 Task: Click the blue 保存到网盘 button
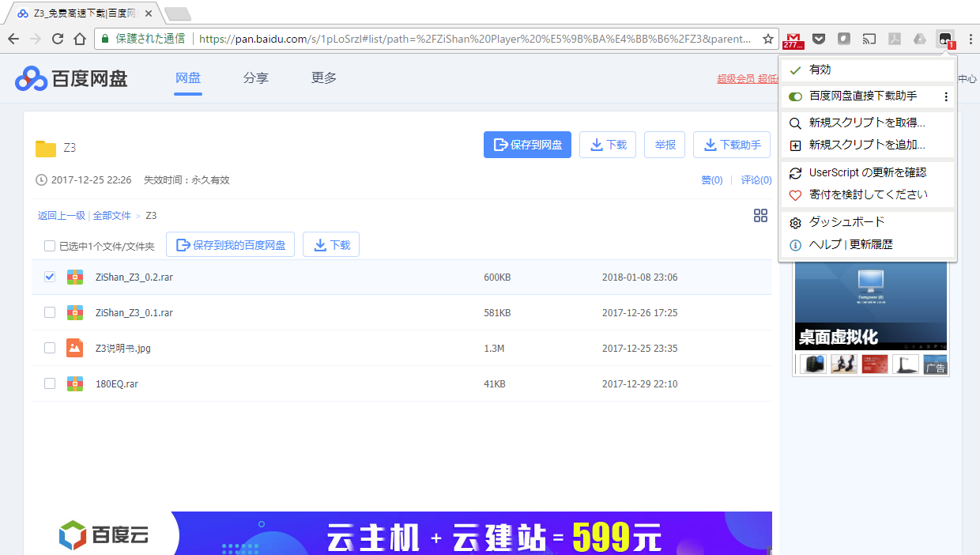(x=527, y=145)
